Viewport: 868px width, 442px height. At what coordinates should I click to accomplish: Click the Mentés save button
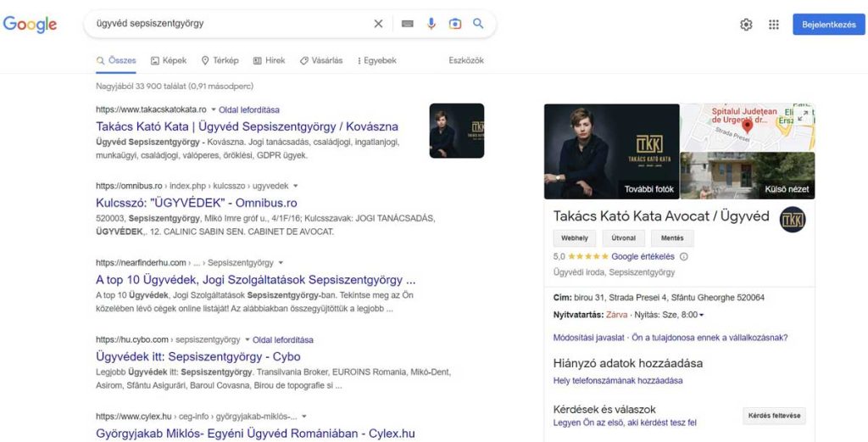[x=672, y=238]
